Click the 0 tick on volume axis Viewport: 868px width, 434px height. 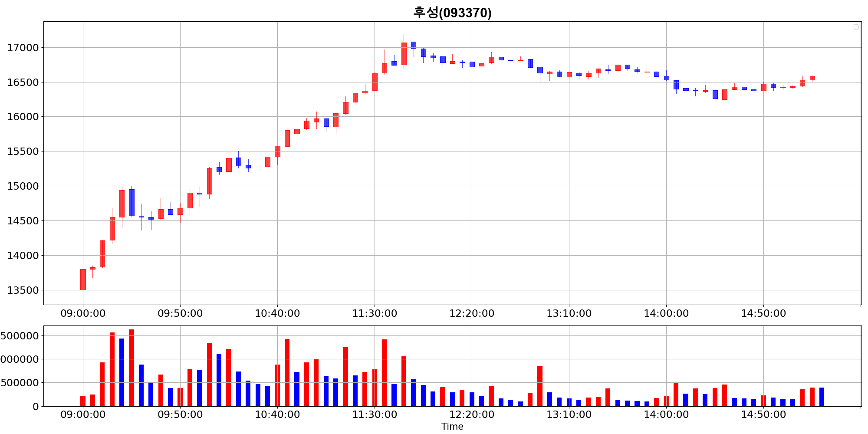[36, 407]
